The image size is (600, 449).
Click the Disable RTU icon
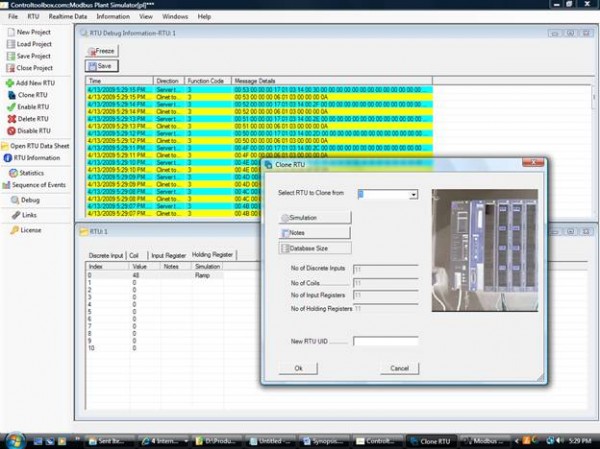(10, 130)
